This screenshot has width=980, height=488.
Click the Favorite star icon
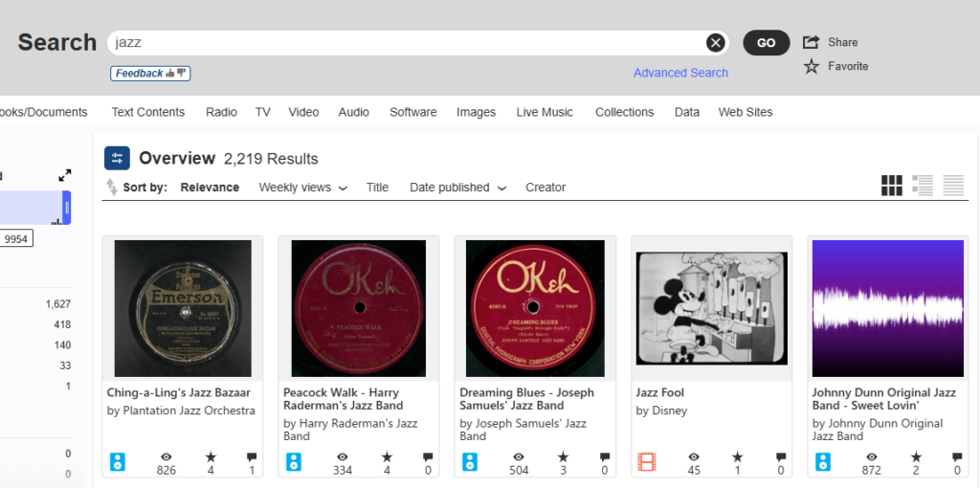(x=812, y=66)
